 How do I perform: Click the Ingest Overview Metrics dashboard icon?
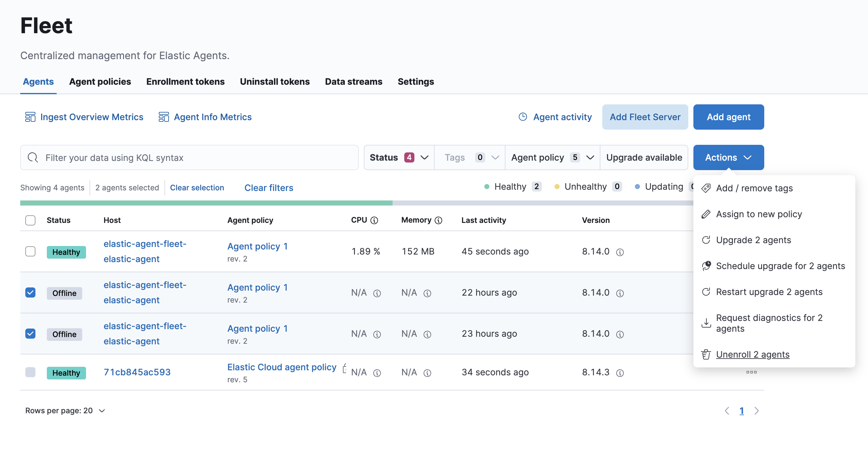(x=30, y=117)
